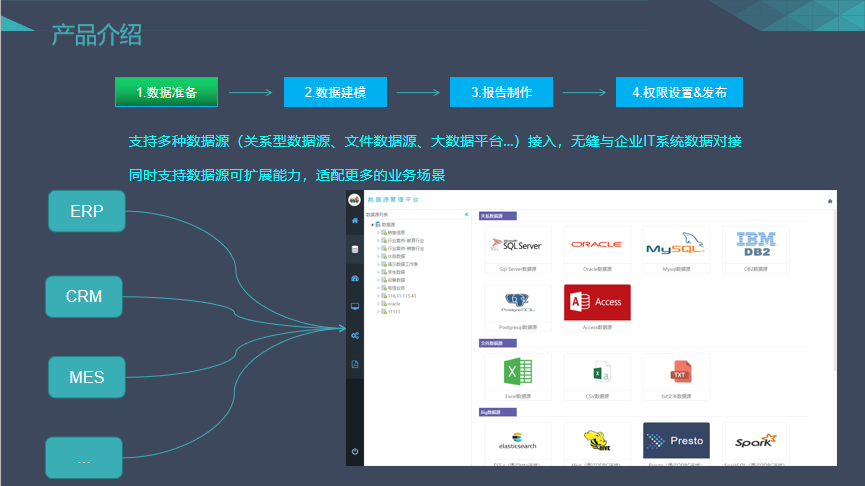Image resolution: width=865 pixels, height=486 pixels.
Task: Click the CRM system box
Action: point(84,297)
